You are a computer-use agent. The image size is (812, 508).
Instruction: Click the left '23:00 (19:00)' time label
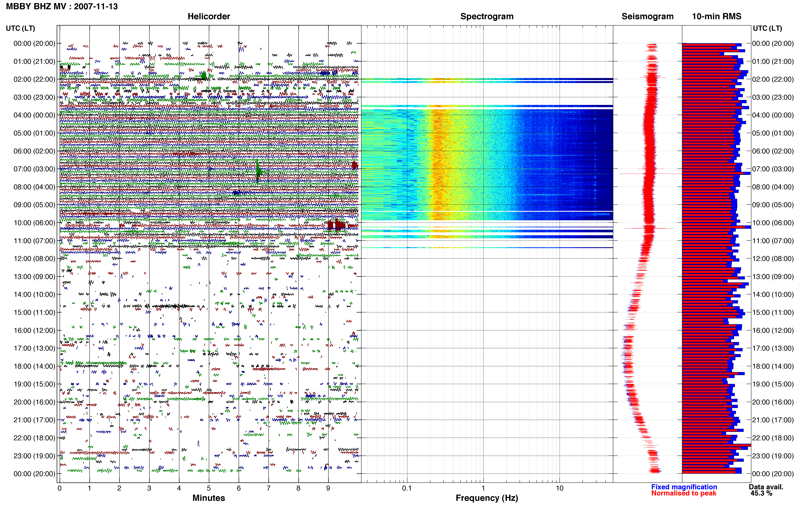click(34, 456)
